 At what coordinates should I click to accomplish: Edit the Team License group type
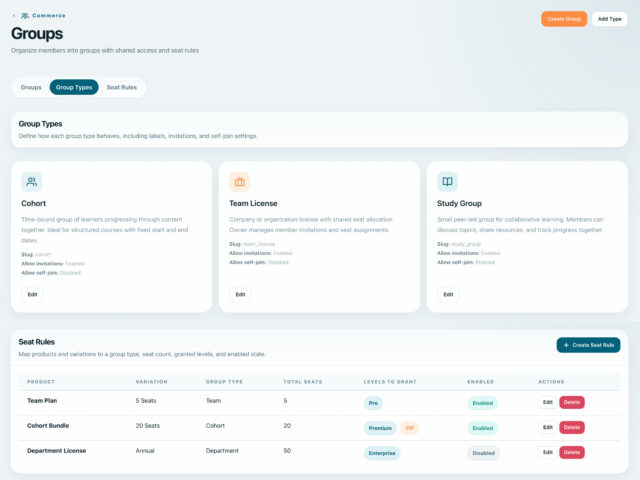240,294
